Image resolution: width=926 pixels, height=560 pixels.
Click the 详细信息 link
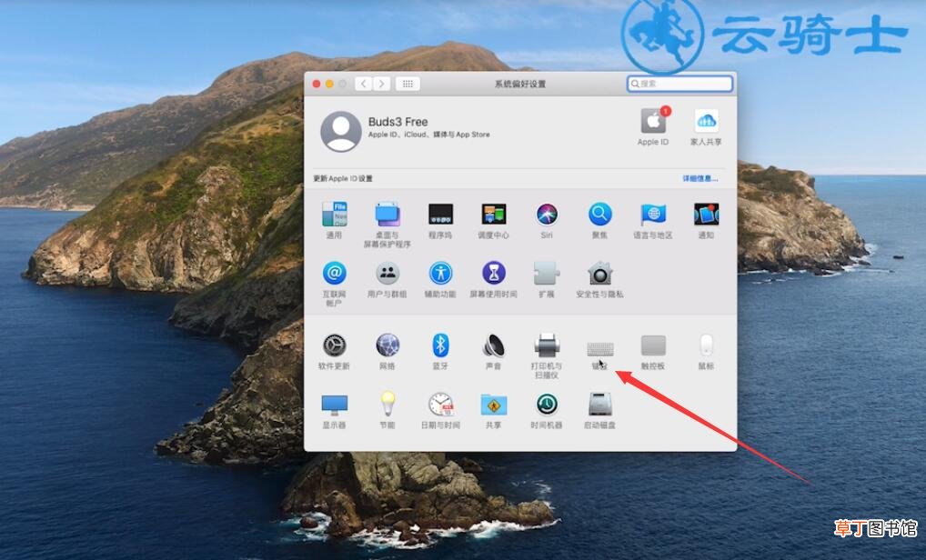[x=700, y=178]
